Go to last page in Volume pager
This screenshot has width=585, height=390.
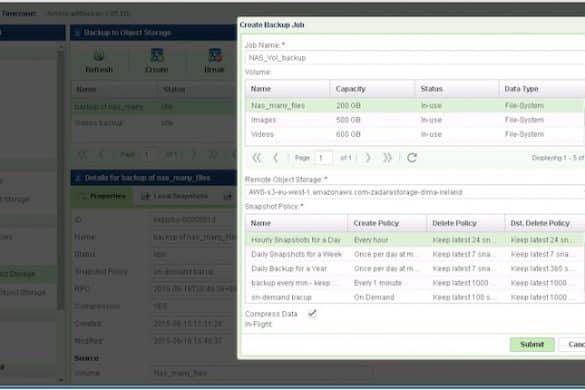point(387,158)
